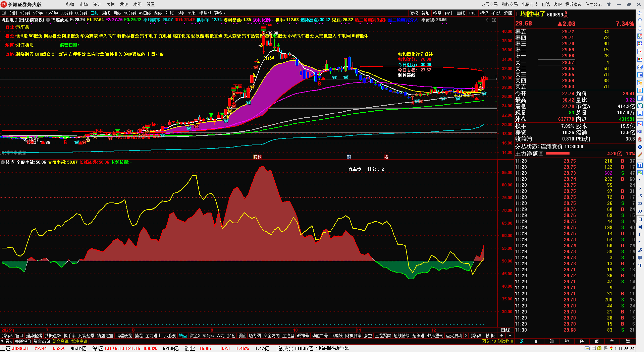This screenshot has width=644, height=352.
Task: Select the 周 period in right sidebar
Action: pyautogui.click(x=640, y=227)
